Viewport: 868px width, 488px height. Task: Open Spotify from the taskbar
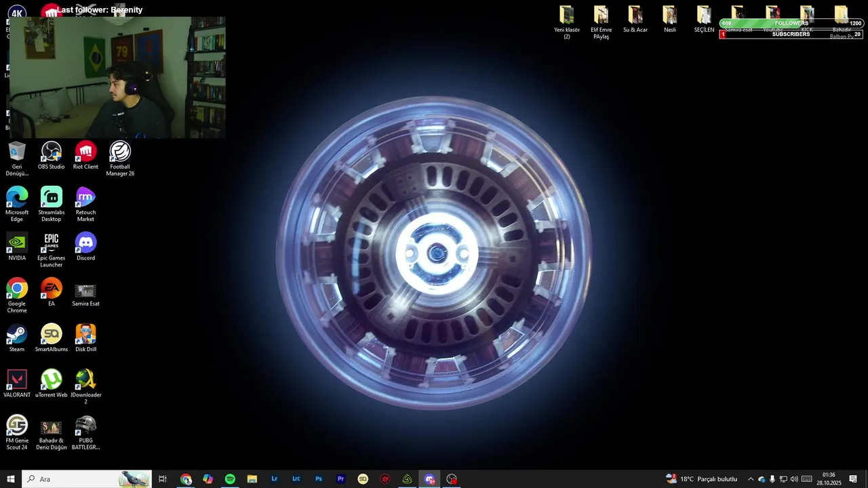[x=230, y=479]
